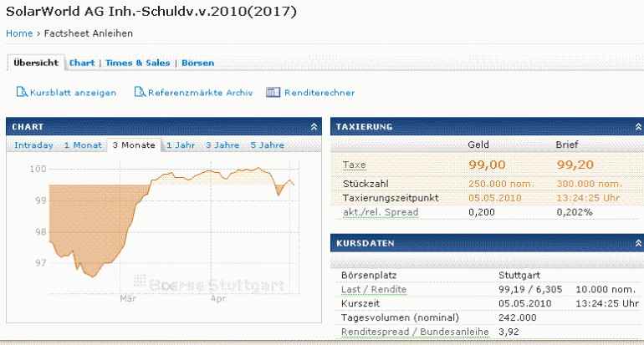Open the Renditerechner link
The image size is (644, 345).
pos(319,93)
